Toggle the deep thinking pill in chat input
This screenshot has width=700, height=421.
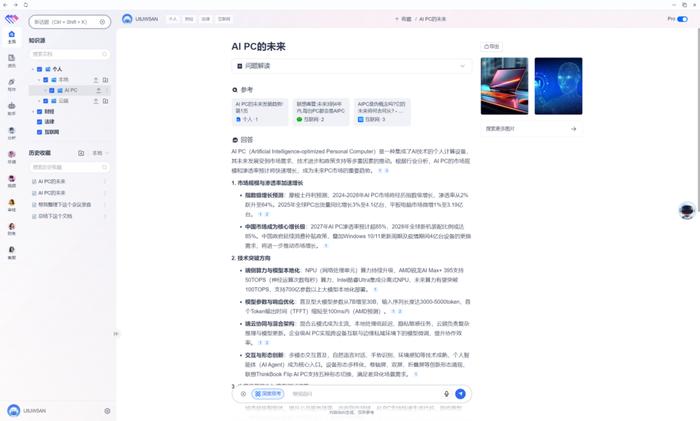click(268, 394)
